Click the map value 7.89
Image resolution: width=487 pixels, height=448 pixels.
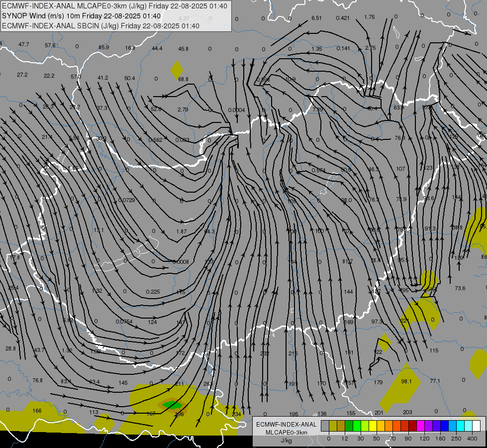point(318,110)
